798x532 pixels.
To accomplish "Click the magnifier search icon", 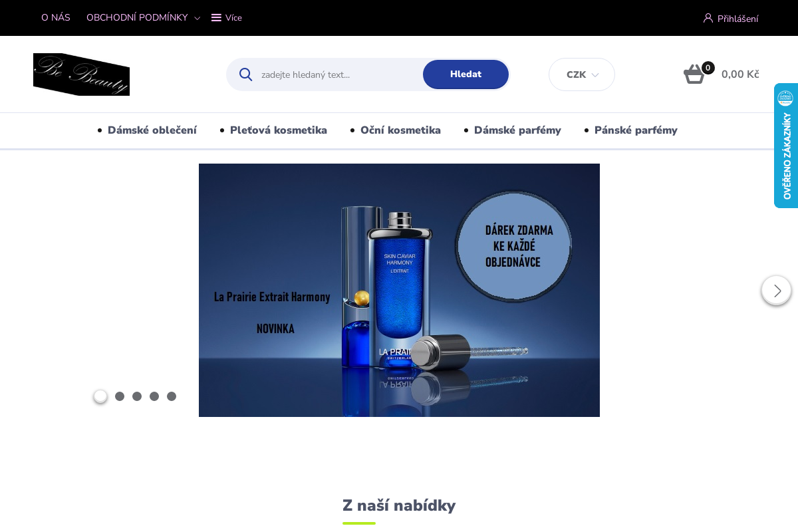I will coord(245,74).
